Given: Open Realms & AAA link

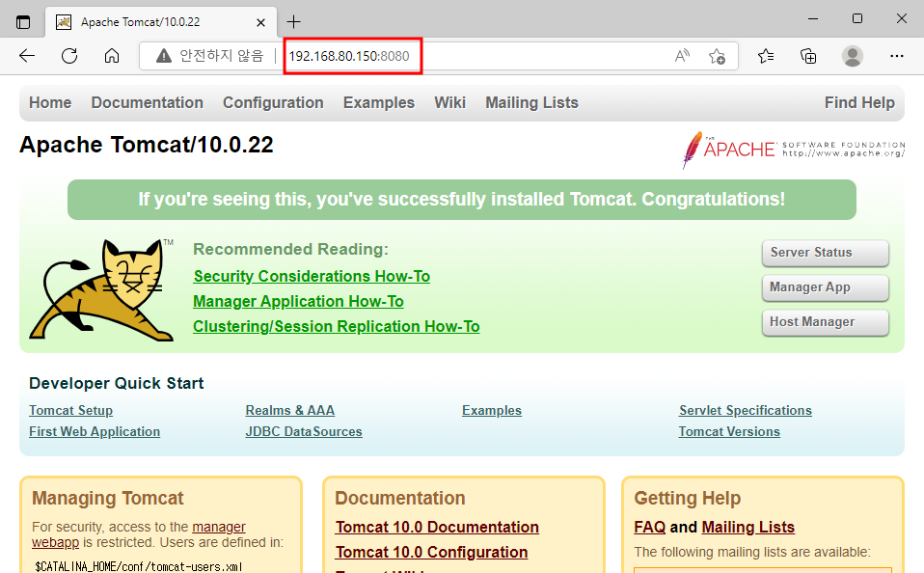Looking at the screenshot, I should [x=290, y=410].
